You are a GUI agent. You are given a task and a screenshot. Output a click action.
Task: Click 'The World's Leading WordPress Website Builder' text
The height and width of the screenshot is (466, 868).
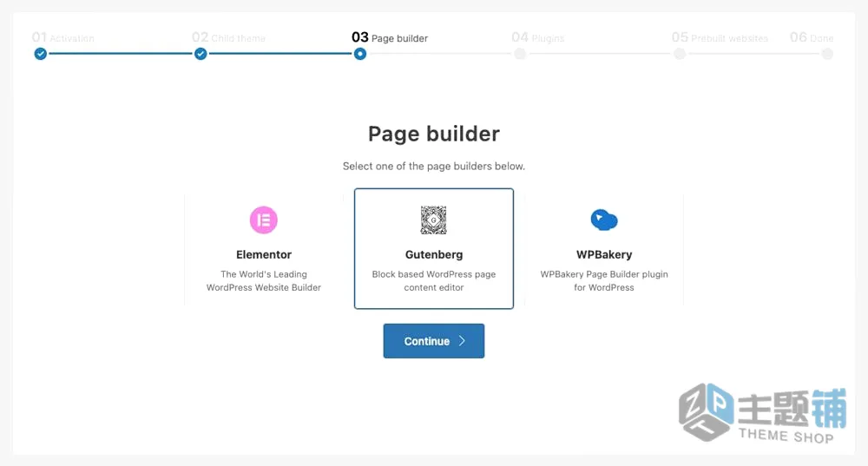coord(264,280)
